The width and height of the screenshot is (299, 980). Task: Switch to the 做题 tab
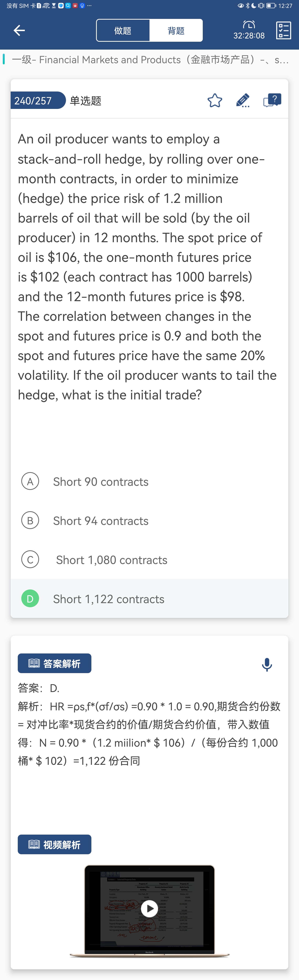tap(123, 31)
